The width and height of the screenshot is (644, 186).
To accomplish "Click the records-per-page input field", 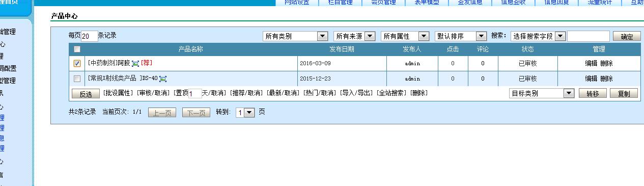I will (89, 36).
